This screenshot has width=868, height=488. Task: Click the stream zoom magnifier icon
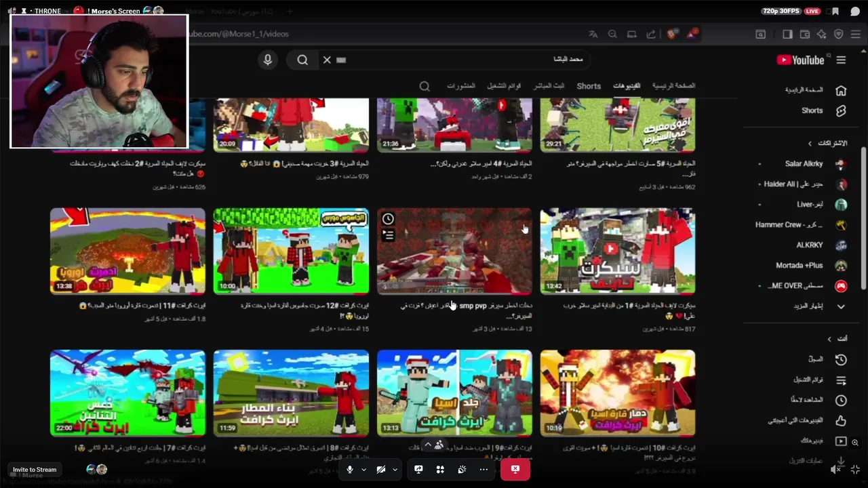(x=855, y=443)
